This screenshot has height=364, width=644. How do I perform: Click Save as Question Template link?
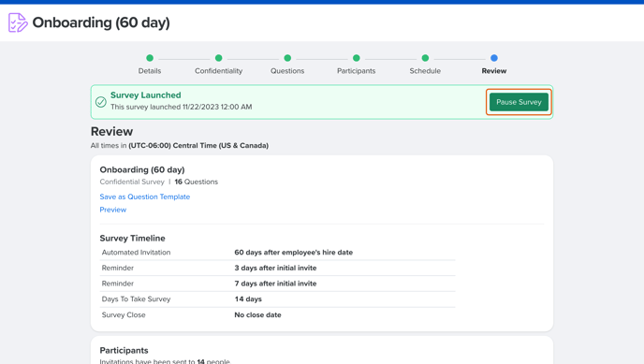(x=144, y=197)
